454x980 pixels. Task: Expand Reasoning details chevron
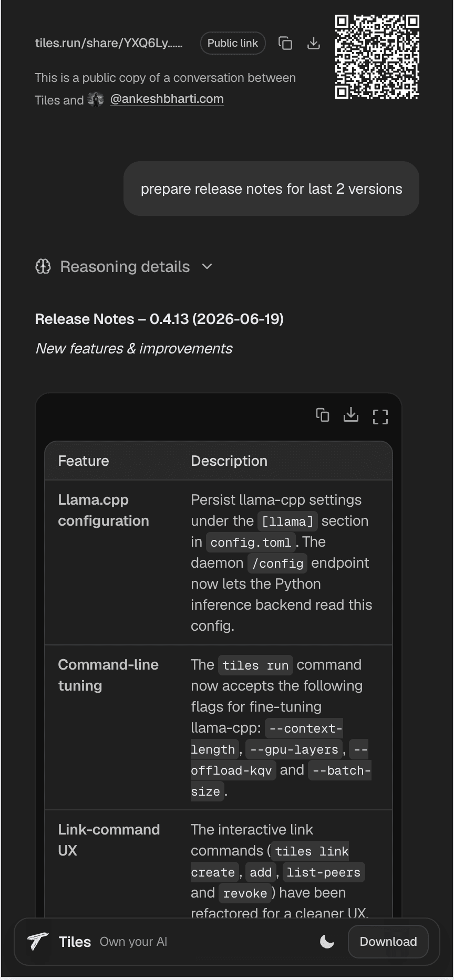click(x=207, y=267)
